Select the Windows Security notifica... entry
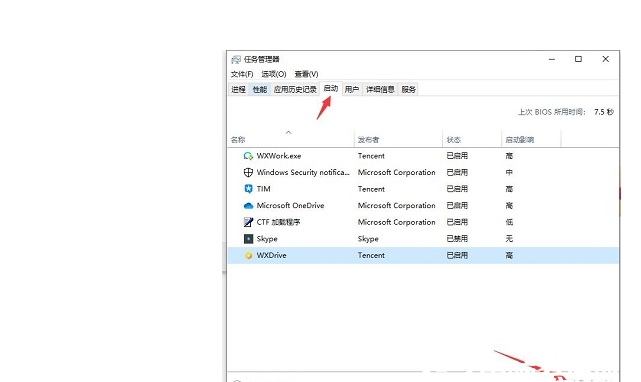The image size is (641, 382). (x=303, y=173)
